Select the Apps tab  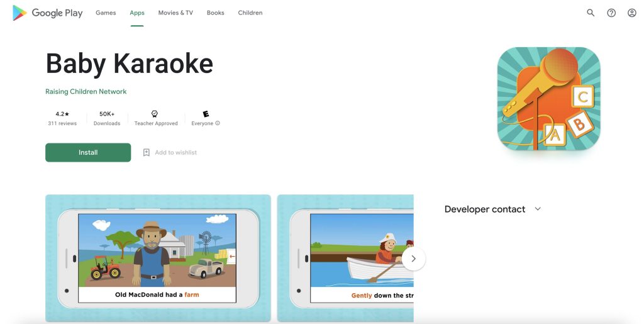point(136,13)
